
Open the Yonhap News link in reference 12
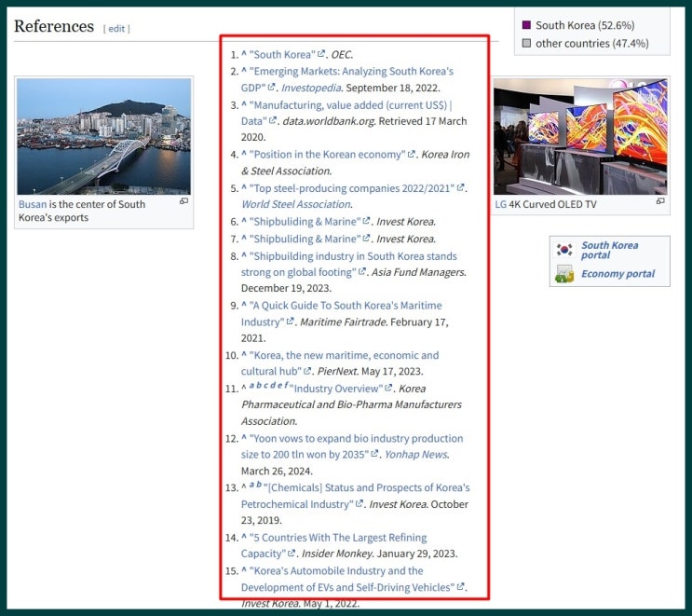click(x=415, y=455)
